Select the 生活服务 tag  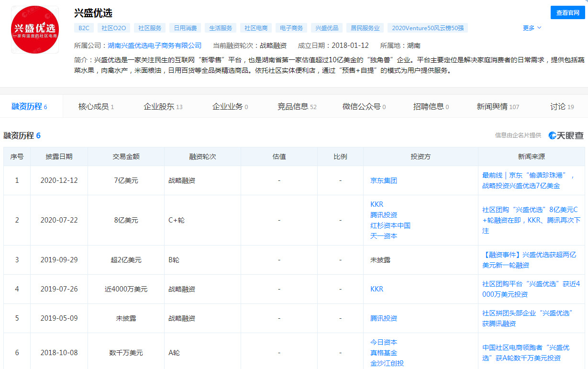click(221, 28)
